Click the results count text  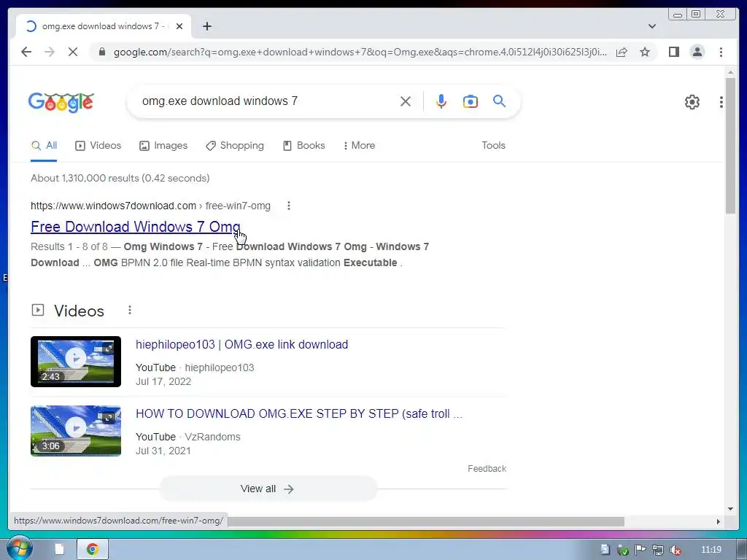pyautogui.click(x=120, y=178)
